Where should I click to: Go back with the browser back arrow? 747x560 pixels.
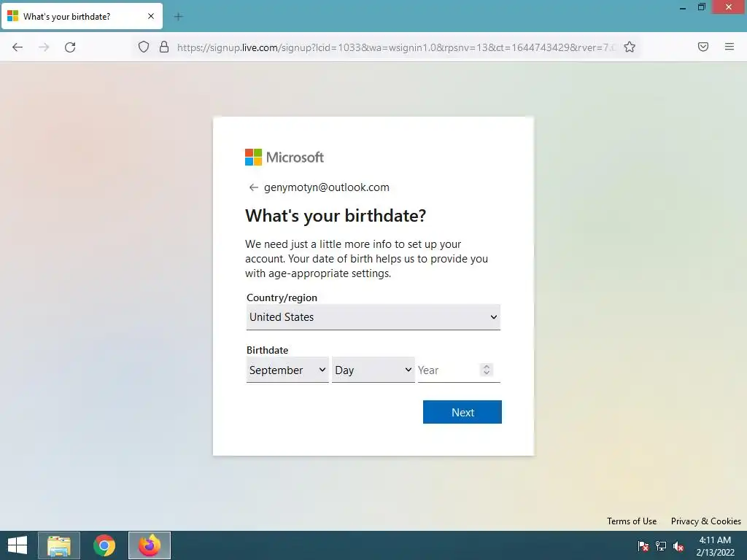18,47
